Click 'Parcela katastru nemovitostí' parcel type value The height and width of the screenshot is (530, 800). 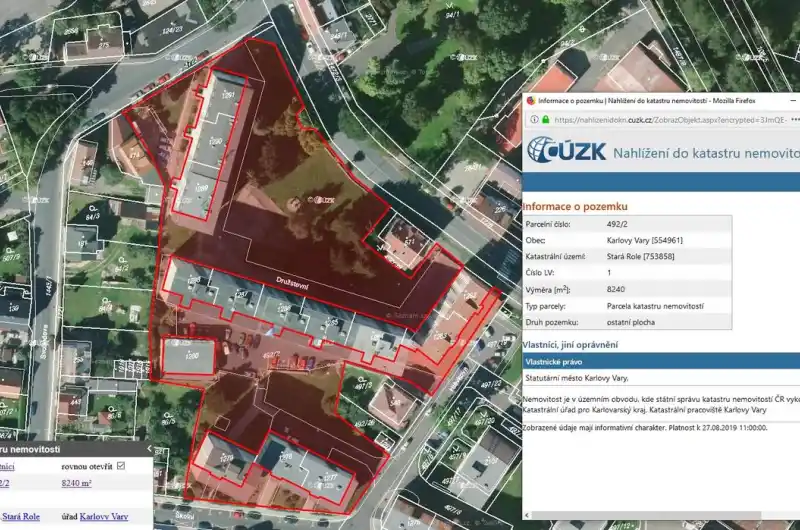pos(655,306)
